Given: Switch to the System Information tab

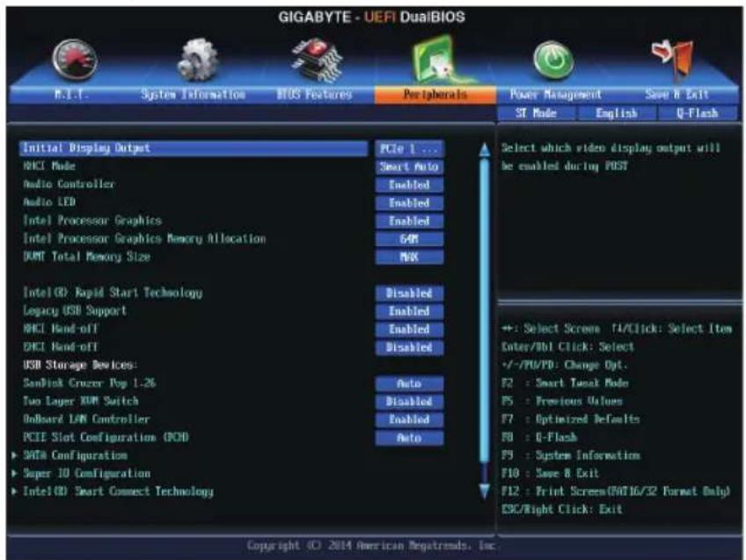Looking at the screenshot, I should (x=194, y=95).
